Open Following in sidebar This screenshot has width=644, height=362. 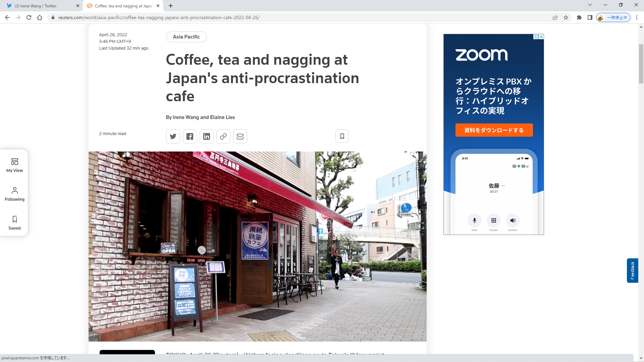pos(14,194)
